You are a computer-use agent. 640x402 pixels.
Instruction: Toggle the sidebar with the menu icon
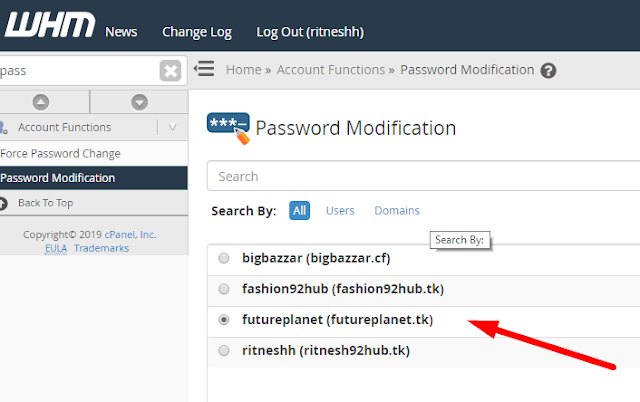(x=204, y=69)
